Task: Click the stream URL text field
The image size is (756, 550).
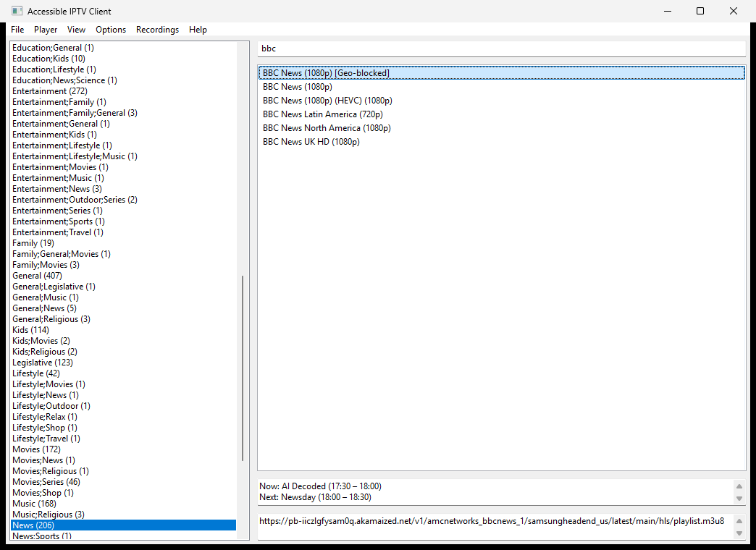Action: pos(495,527)
